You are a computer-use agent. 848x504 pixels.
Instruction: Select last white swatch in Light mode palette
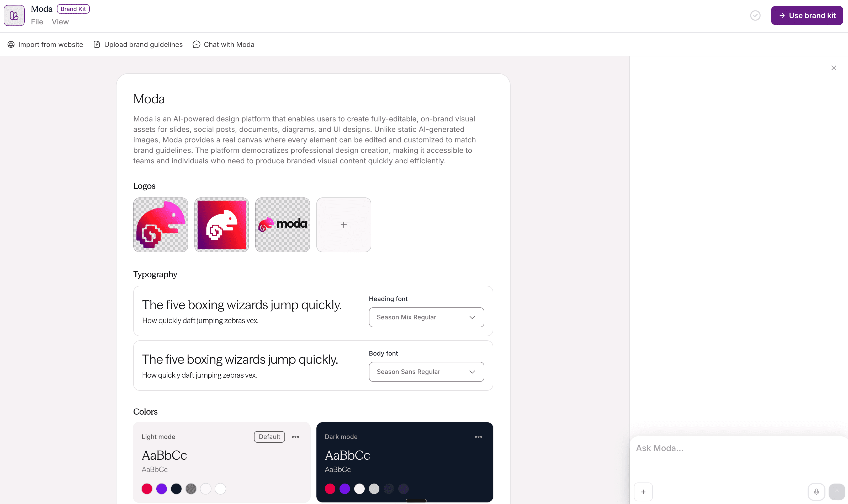220,489
